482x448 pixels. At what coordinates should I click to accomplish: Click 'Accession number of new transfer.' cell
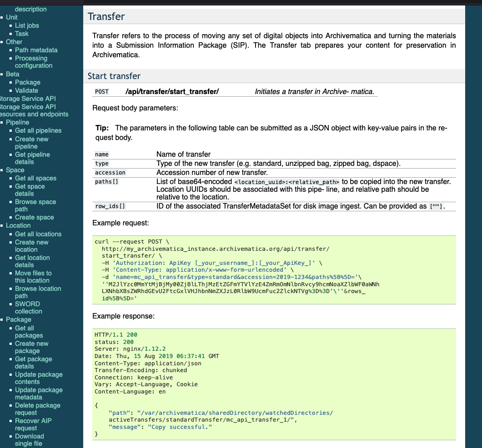coord(212,172)
